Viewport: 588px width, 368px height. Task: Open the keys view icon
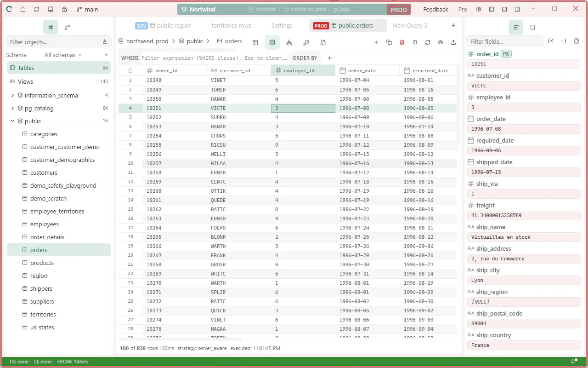[x=306, y=42]
